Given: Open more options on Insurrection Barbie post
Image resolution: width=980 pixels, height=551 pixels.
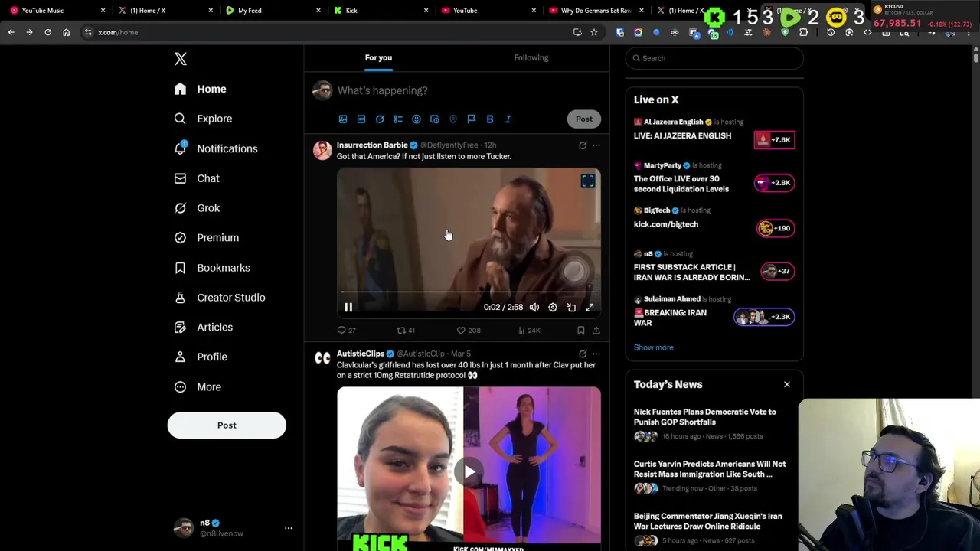Looking at the screenshot, I should 596,145.
